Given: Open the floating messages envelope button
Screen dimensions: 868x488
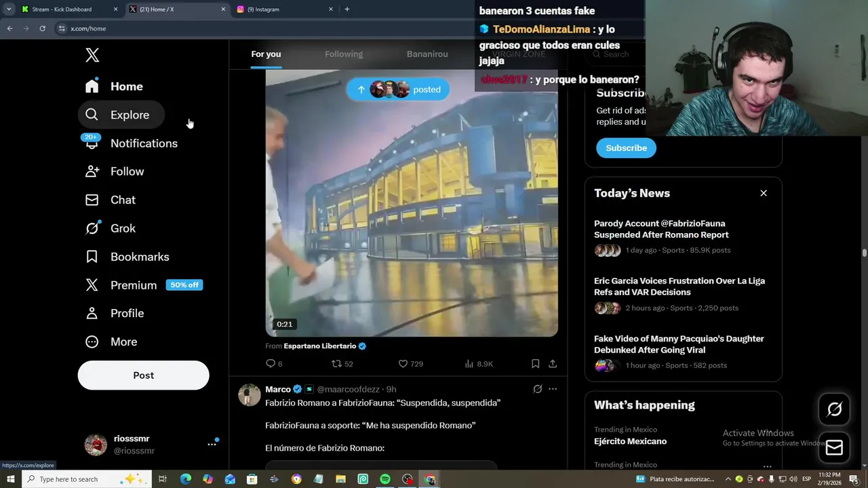Looking at the screenshot, I should tap(834, 447).
